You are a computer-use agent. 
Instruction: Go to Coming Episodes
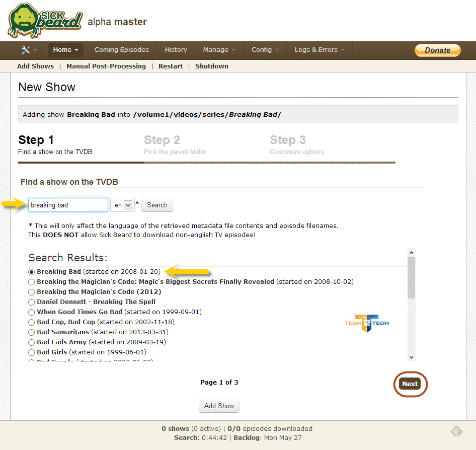(x=121, y=50)
